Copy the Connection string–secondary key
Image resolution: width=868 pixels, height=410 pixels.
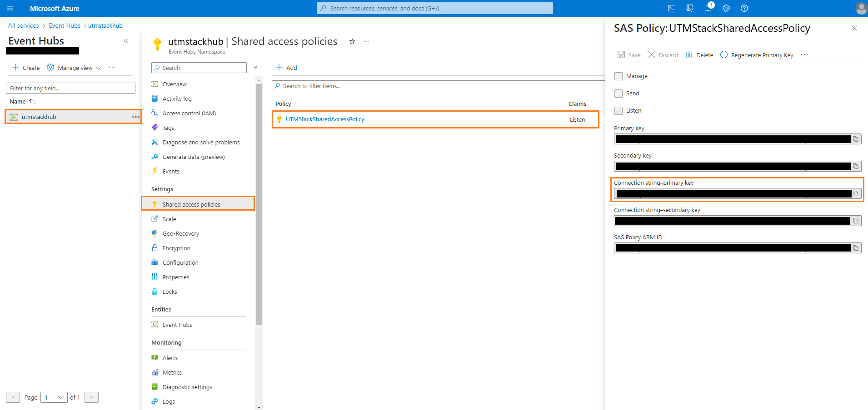pos(856,221)
